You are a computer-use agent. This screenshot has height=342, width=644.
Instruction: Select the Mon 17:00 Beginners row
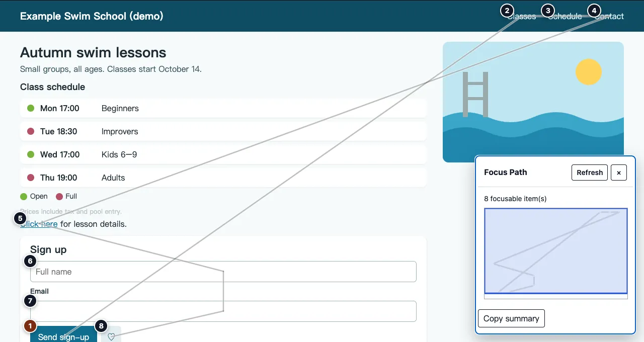(223, 108)
